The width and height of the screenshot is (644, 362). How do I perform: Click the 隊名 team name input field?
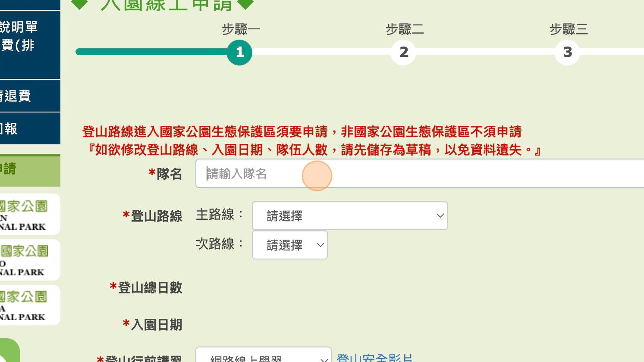[x=420, y=173]
